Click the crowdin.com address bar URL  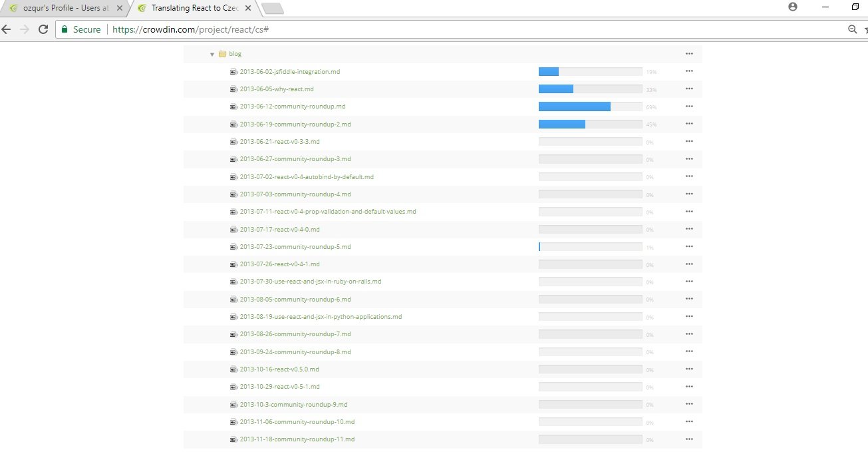(x=190, y=29)
